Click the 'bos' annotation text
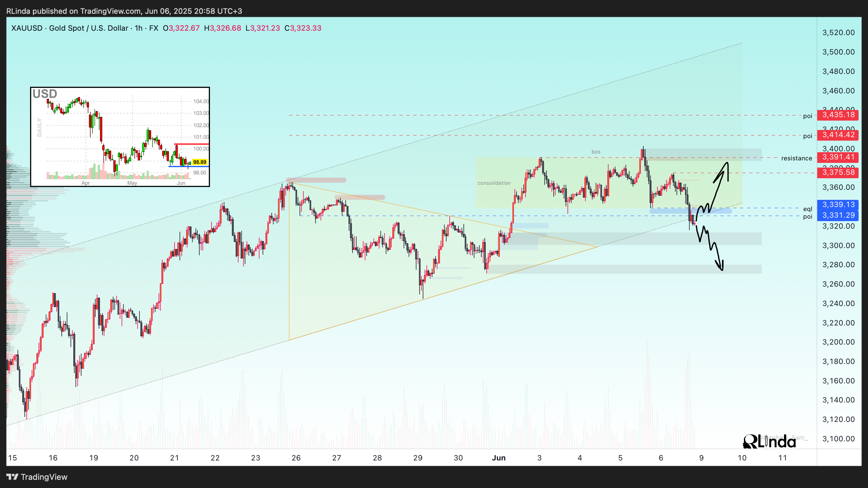Image resolution: width=868 pixels, height=488 pixels. pyautogui.click(x=596, y=152)
